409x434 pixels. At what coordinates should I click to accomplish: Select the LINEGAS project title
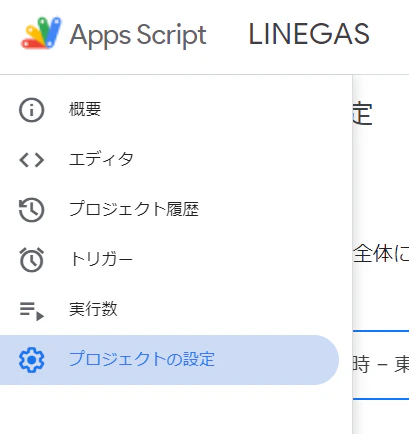tap(309, 34)
